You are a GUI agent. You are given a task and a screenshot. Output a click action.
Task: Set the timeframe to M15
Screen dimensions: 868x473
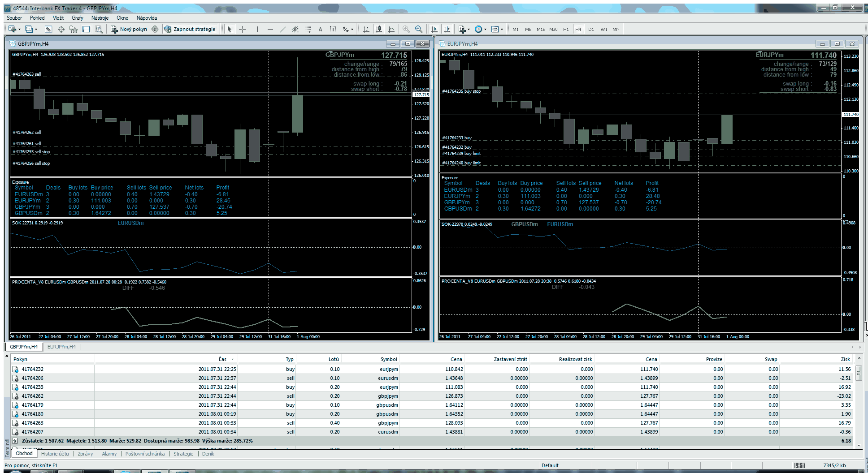[x=541, y=29]
